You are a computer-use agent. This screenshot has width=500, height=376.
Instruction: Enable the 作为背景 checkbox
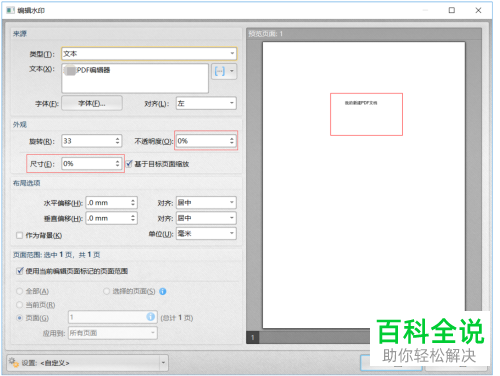(19, 236)
